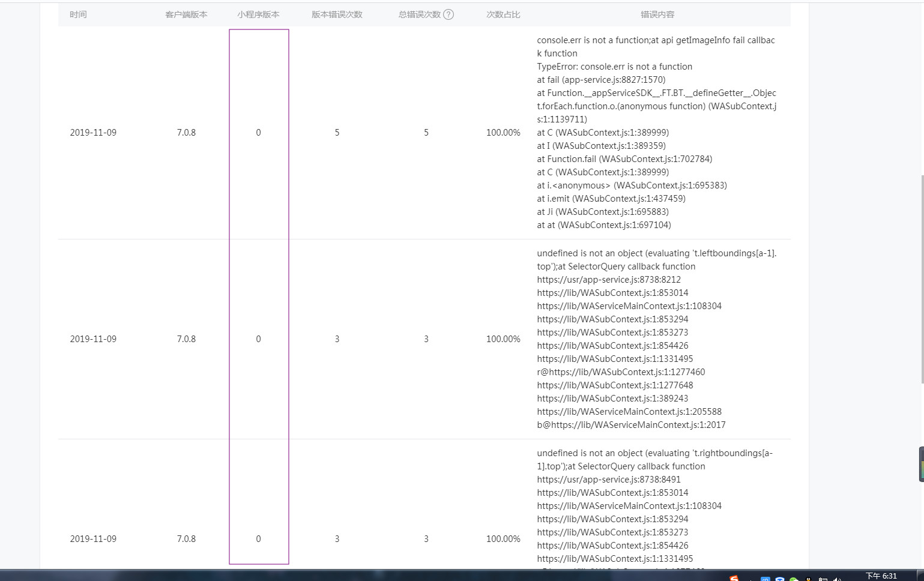924x581 pixels.
Task: Click 'r@https://lib/WASubContext.js:1:1277460' line
Action: coord(621,372)
